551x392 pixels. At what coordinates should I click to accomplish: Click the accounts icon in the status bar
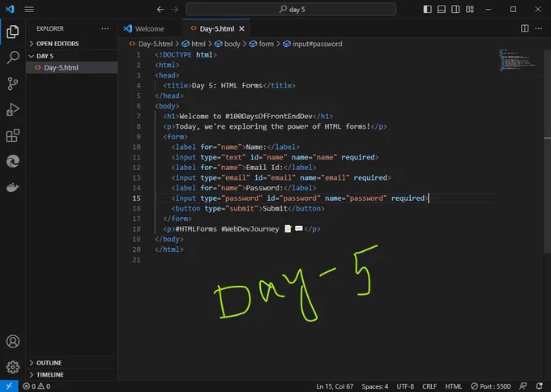(523, 386)
